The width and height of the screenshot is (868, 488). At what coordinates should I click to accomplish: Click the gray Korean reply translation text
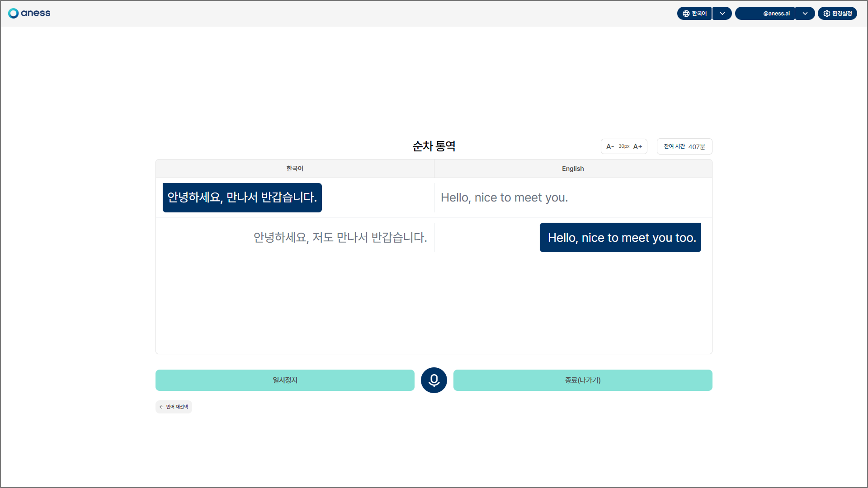point(340,238)
